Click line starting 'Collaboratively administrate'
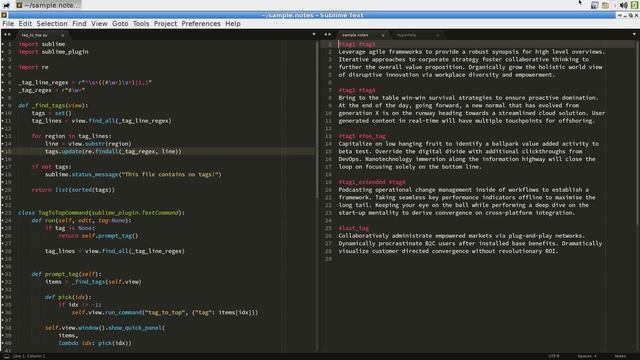640x360 pixels. 462,236
